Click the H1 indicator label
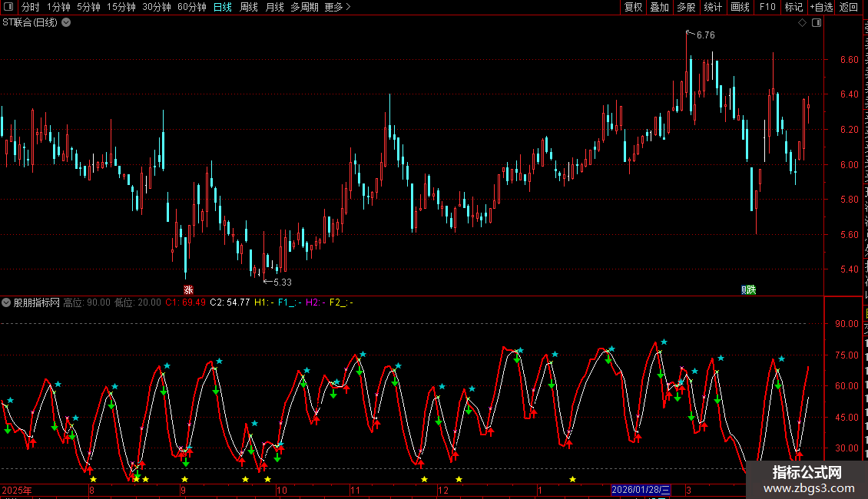This screenshot has height=499, width=868. 264,302
